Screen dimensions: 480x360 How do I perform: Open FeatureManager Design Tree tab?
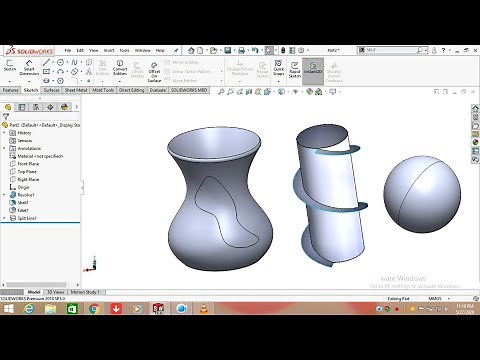click(8, 107)
